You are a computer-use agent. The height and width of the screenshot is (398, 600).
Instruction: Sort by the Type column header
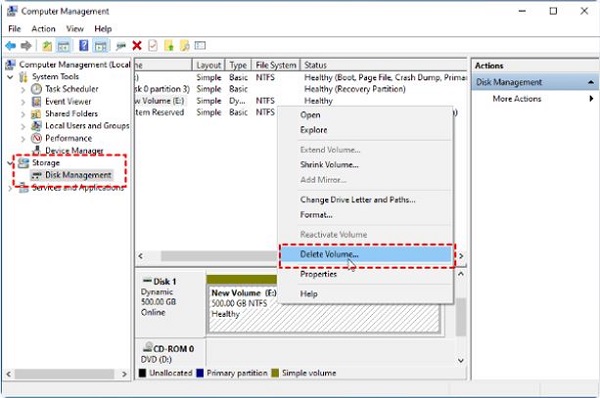click(238, 65)
